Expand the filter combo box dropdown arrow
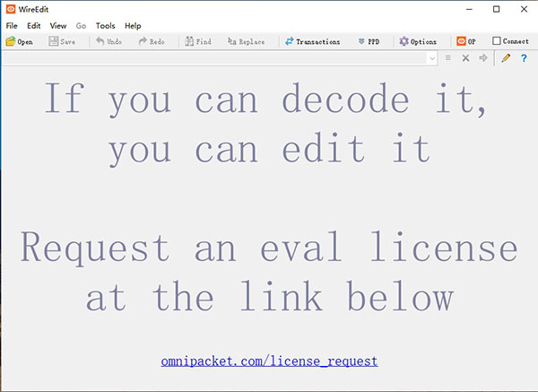538x392 pixels. click(x=432, y=58)
